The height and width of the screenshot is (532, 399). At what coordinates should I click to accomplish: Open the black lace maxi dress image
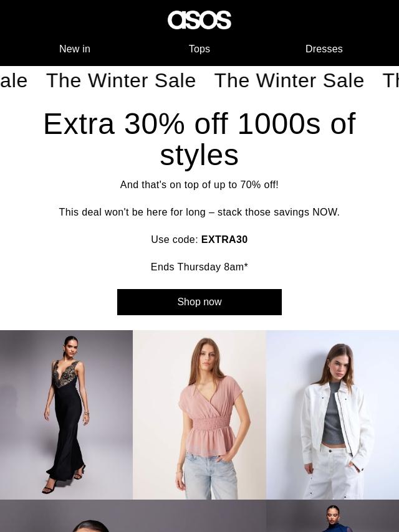click(x=66, y=415)
